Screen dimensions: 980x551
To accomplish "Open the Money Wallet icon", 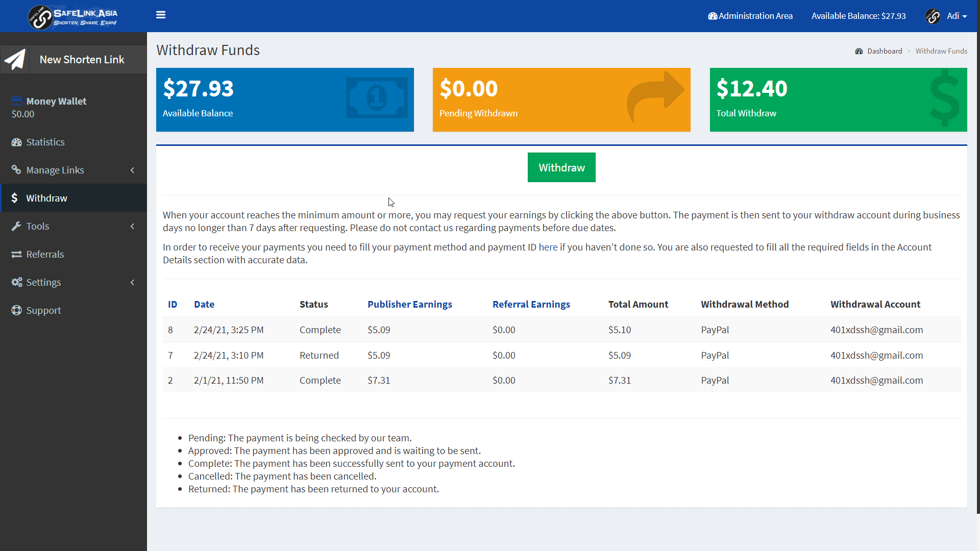I will pyautogui.click(x=17, y=101).
